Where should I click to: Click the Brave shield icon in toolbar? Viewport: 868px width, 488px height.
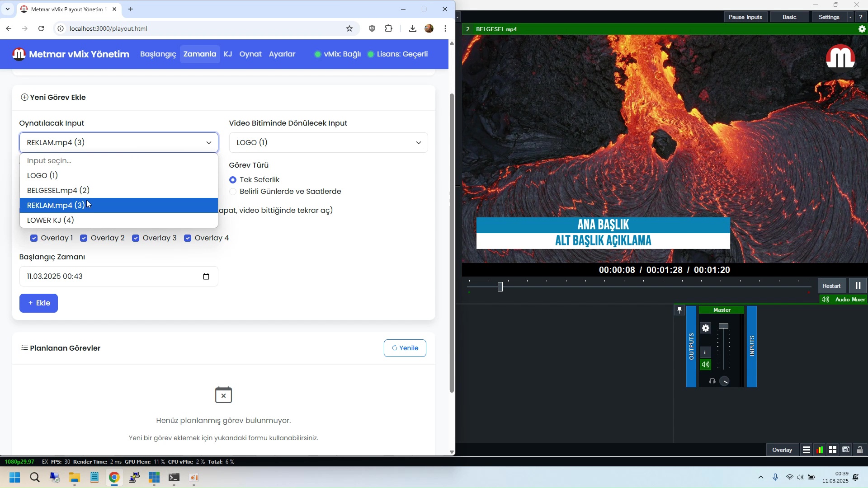click(x=372, y=28)
